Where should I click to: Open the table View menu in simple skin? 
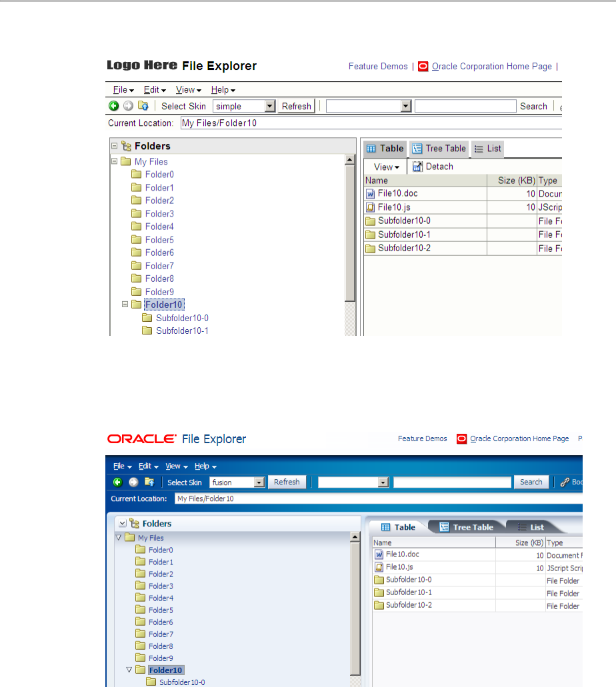[x=386, y=167]
